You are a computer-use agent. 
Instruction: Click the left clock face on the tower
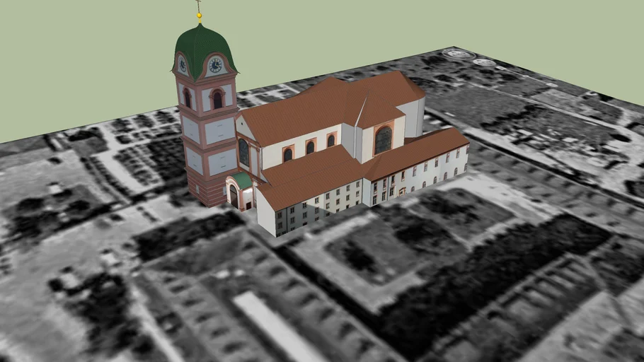pos(183,65)
